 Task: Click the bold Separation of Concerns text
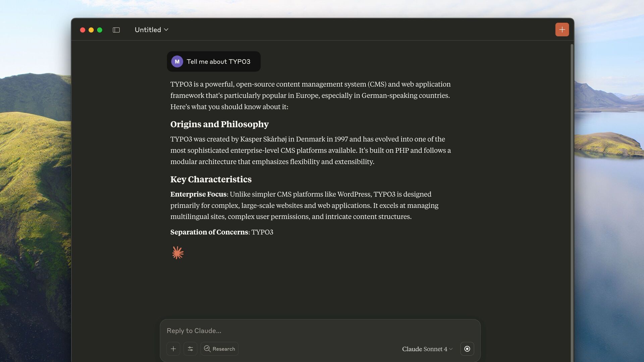point(209,232)
